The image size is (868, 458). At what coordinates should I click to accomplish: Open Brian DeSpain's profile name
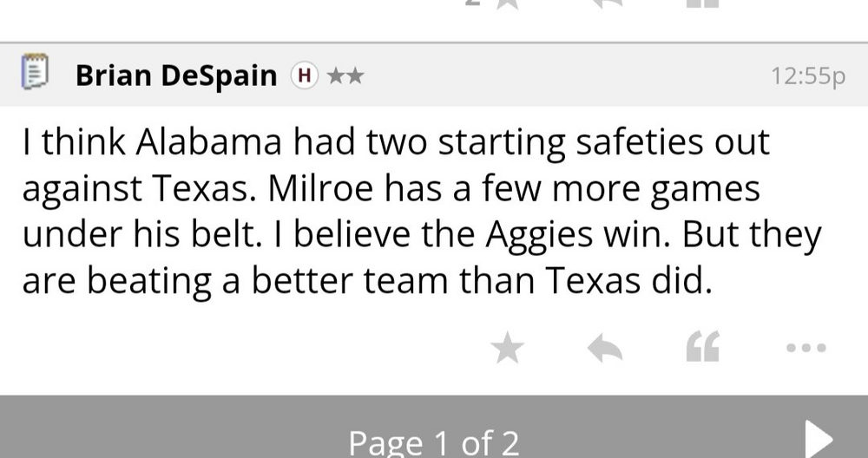coord(175,75)
